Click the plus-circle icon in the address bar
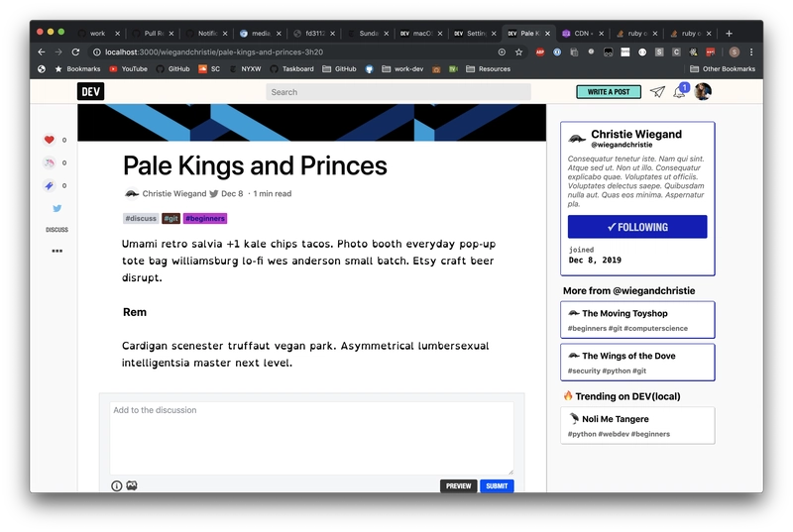The height and width of the screenshot is (532, 793). pos(502,53)
